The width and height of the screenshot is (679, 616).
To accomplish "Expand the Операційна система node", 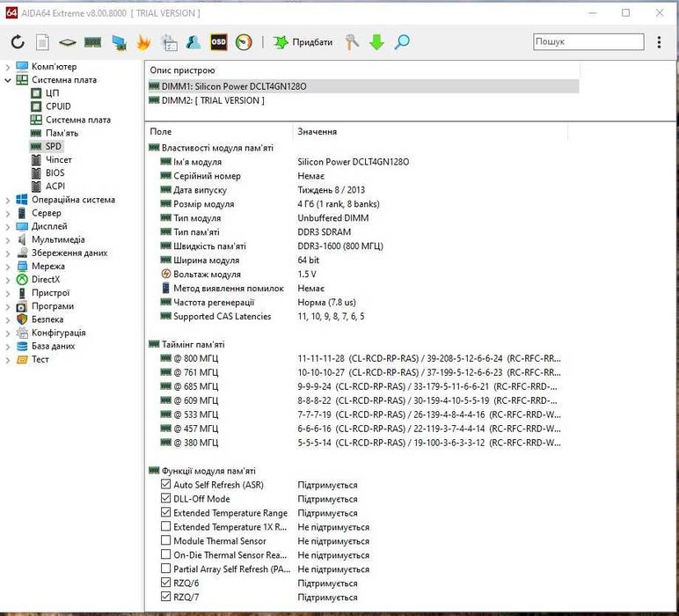I will click(x=7, y=200).
